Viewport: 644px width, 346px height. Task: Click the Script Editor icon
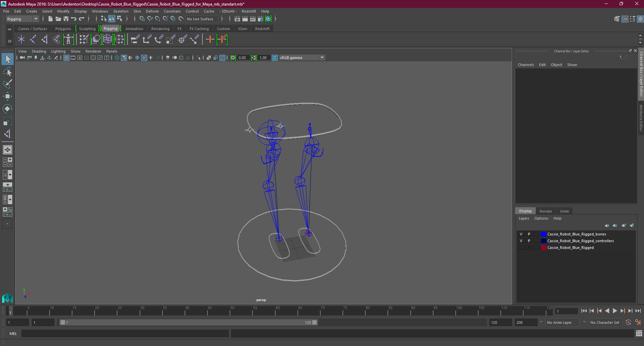pos(639,333)
